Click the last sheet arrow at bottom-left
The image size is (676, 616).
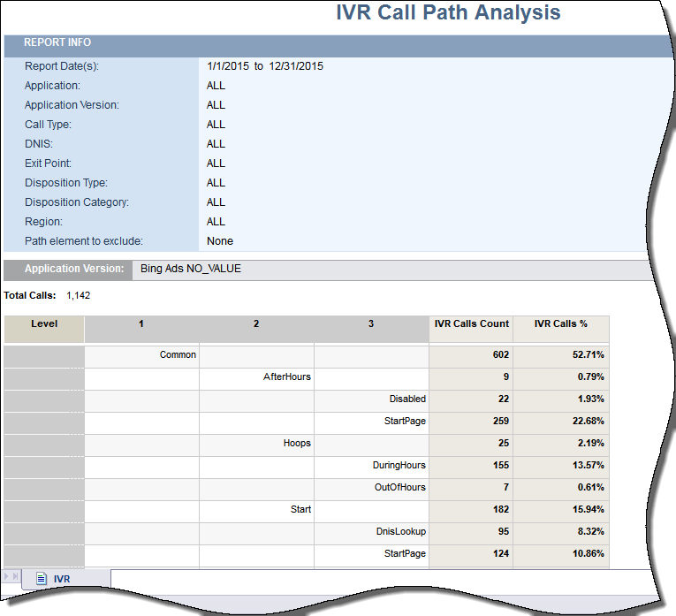pos(16,577)
